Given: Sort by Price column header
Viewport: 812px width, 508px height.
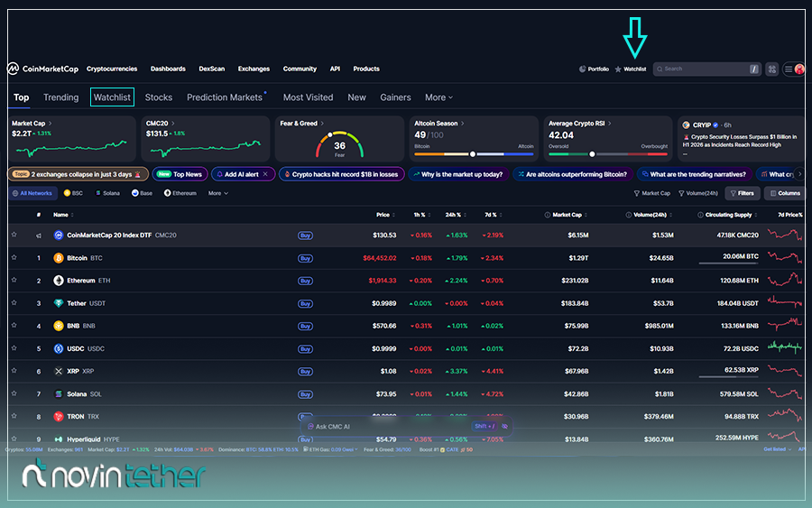Looking at the screenshot, I should coord(385,215).
